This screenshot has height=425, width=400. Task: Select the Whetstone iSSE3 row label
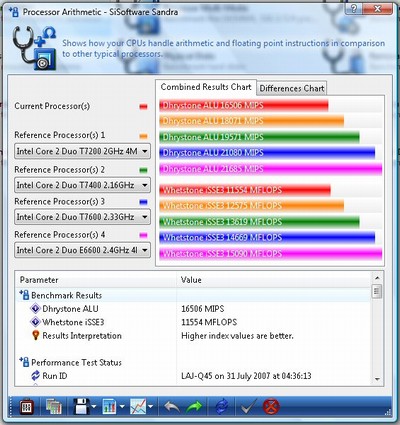(x=73, y=322)
